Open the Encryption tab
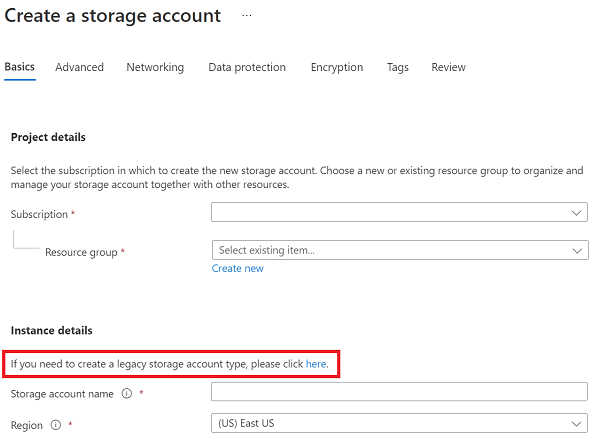This screenshot has height=441, width=598. (337, 67)
